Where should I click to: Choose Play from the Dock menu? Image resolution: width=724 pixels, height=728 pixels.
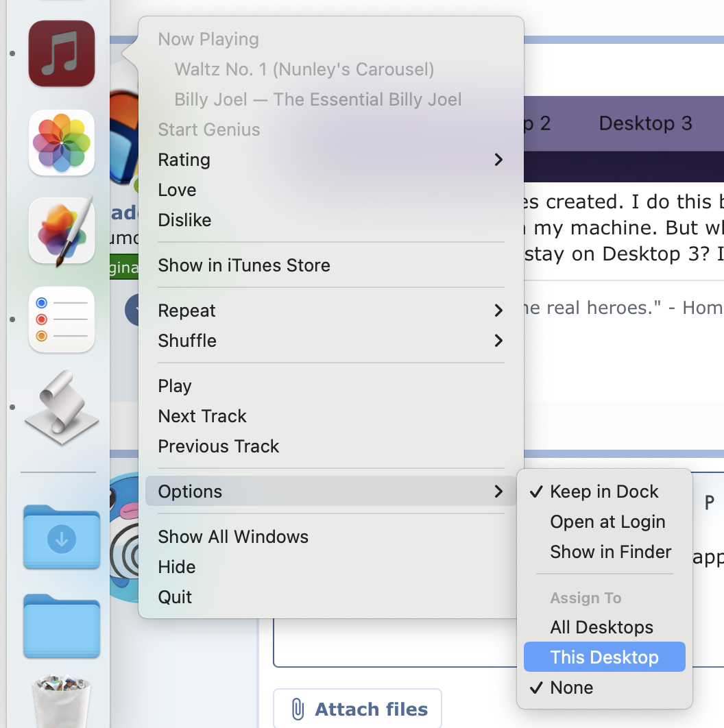pos(330,386)
